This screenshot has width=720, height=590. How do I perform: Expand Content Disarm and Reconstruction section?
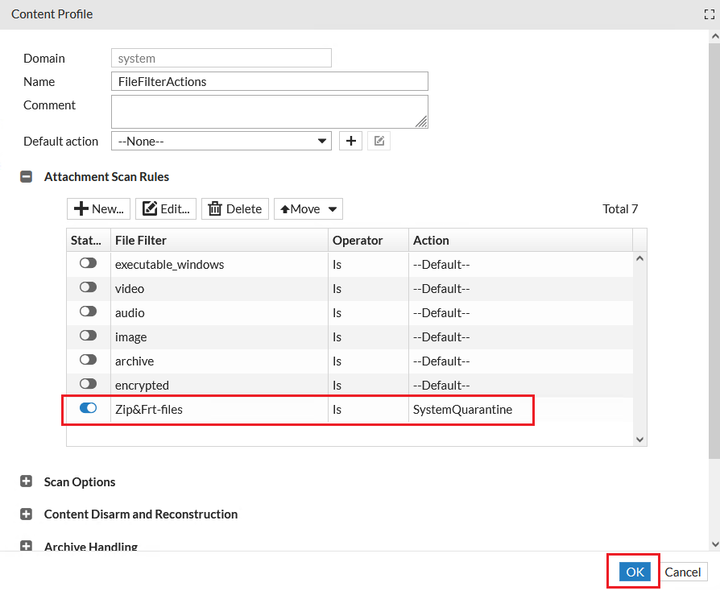click(x=27, y=514)
